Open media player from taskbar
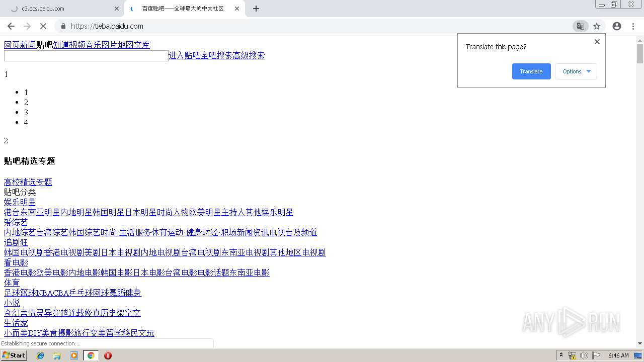644x362 pixels. (x=74, y=355)
